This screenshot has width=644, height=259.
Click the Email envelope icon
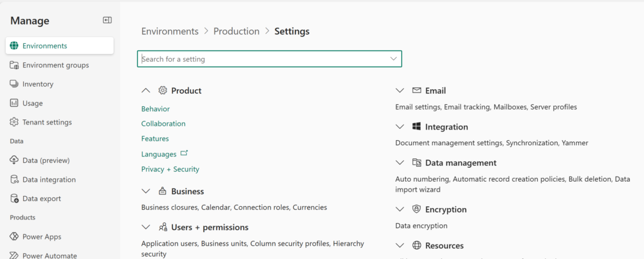click(416, 91)
